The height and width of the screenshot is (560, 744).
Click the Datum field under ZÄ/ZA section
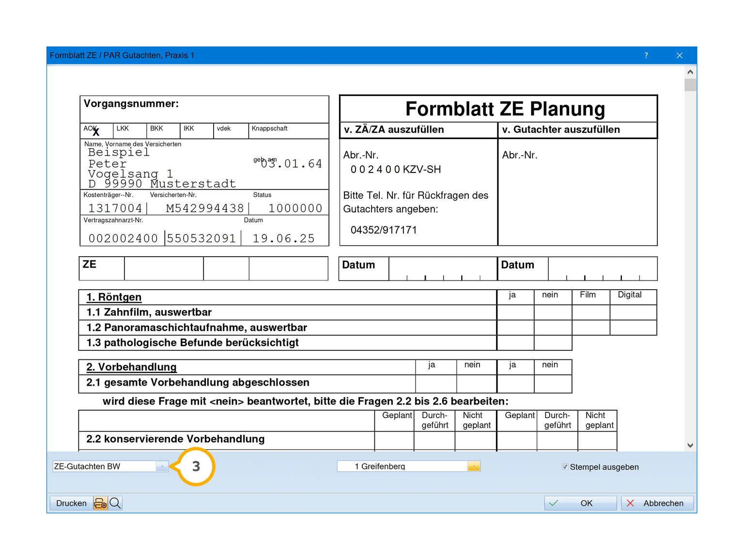pyautogui.click(x=443, y=269)
